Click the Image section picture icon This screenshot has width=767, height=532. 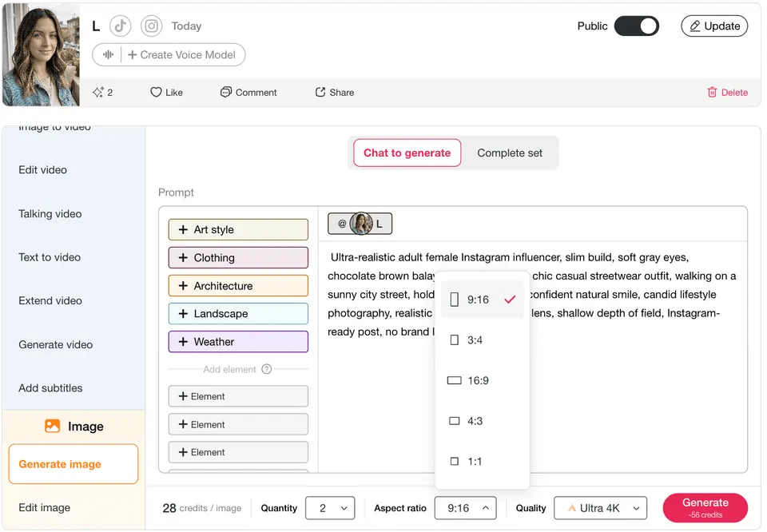(53, 426)
